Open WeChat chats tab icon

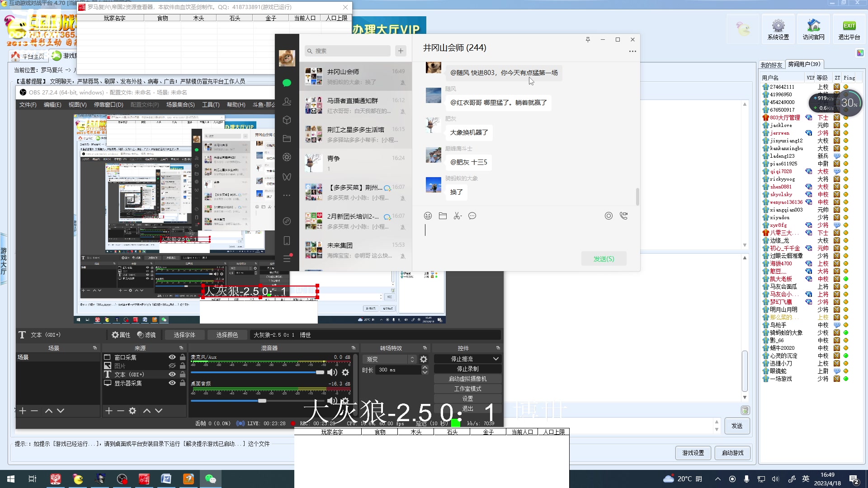[287, 83]
